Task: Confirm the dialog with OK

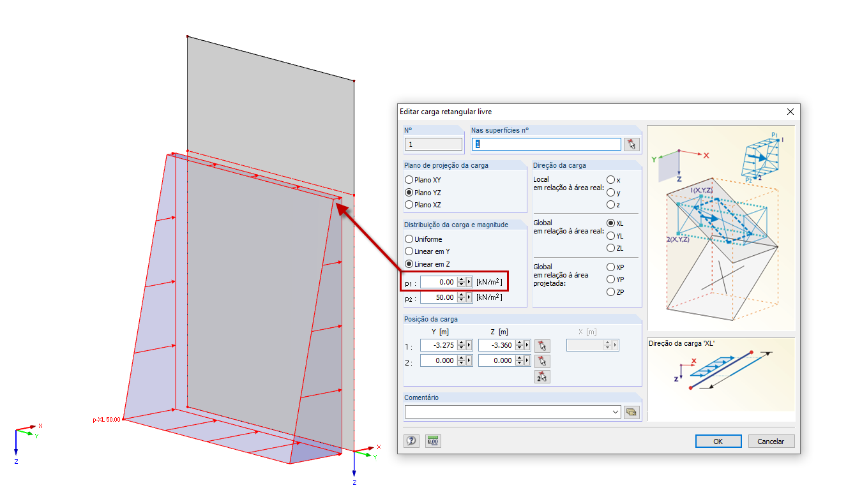Action: tap(718, 440)
